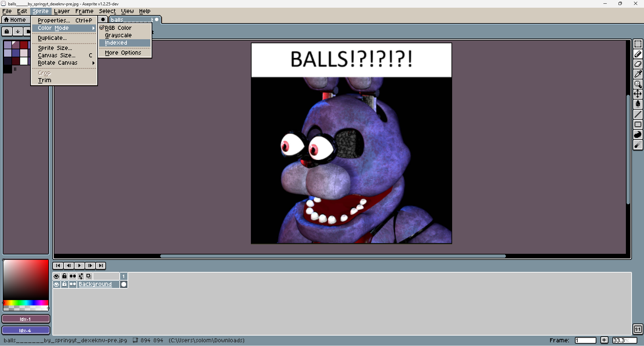Select the Background layer frame 1 cel
This screenshot has height=346, width=644.
pyautogui.click(x=124, y=284)
